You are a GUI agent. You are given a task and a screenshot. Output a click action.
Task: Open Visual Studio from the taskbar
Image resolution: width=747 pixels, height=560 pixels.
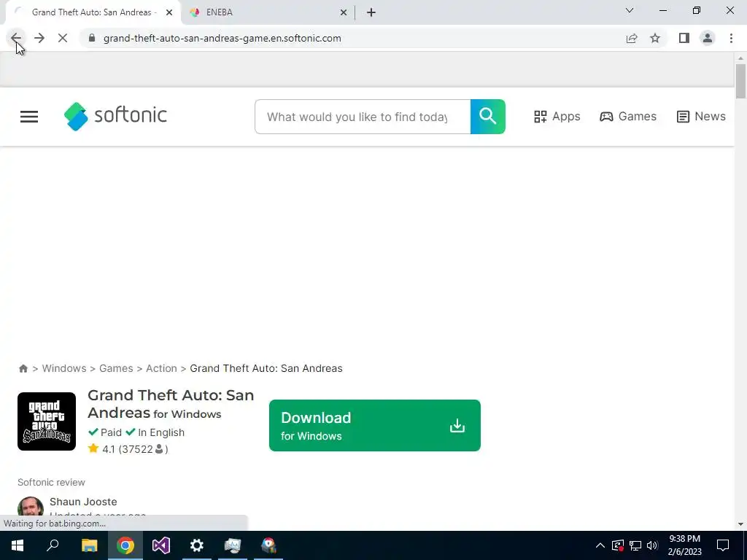[x=161, y=545]
